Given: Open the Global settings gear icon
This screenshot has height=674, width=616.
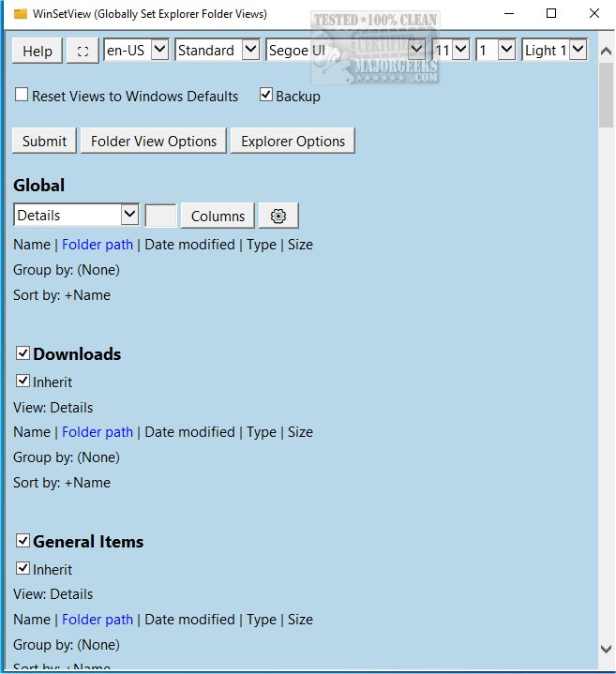Looking at the screenshot, I should click(278, 216).
